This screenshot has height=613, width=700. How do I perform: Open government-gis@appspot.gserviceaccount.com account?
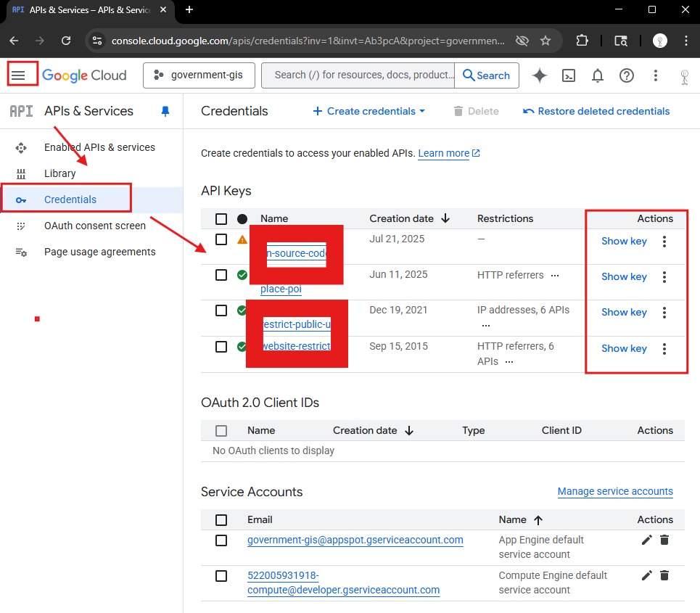355,540
